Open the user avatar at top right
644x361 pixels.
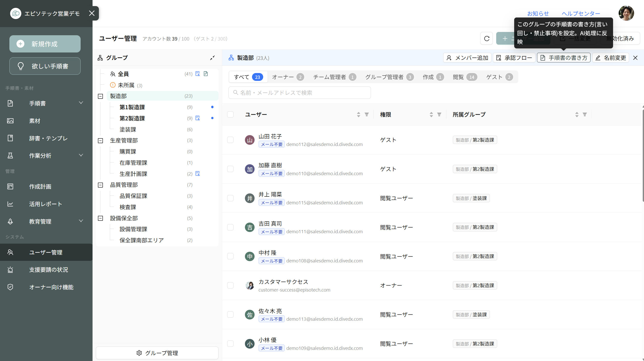626,13
